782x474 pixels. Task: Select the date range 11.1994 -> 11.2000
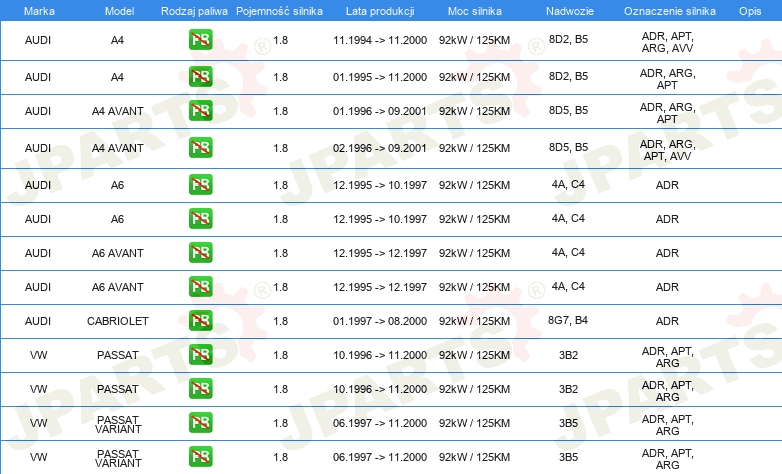[380, 40]
